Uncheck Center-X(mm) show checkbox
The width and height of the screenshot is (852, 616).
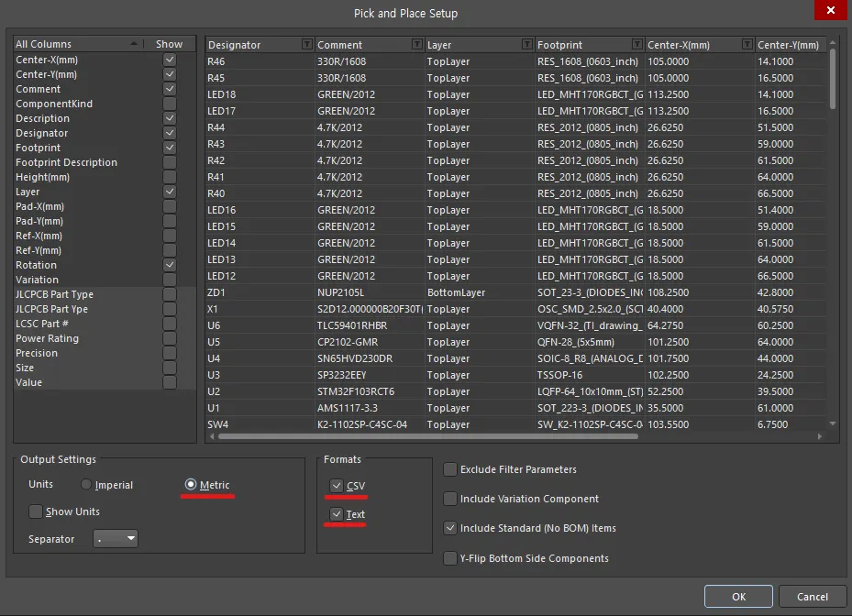(x=170, y=60)
